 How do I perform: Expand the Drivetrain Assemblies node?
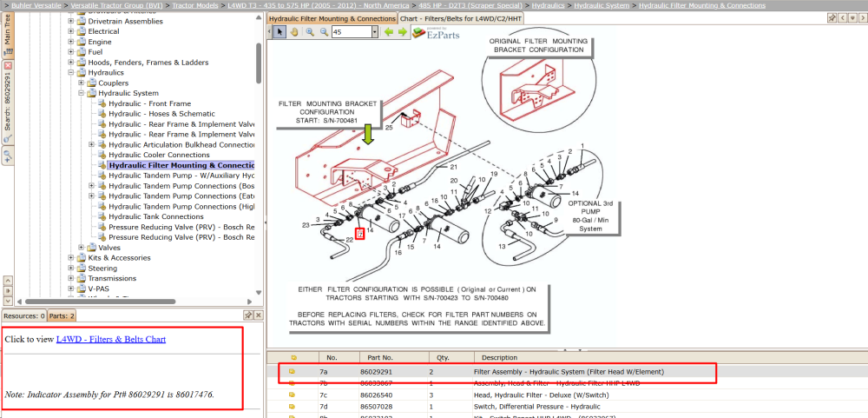(71, 21)
